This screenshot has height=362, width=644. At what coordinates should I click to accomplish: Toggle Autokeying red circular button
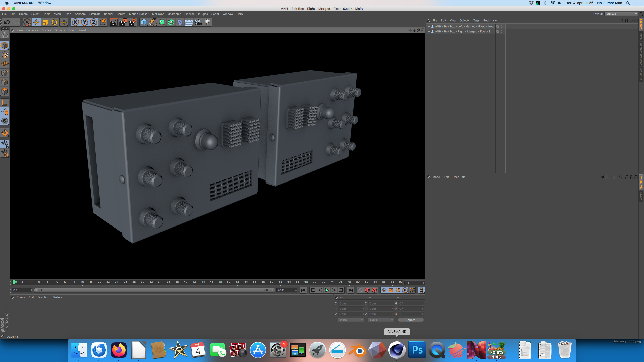[x=367, y=290]
